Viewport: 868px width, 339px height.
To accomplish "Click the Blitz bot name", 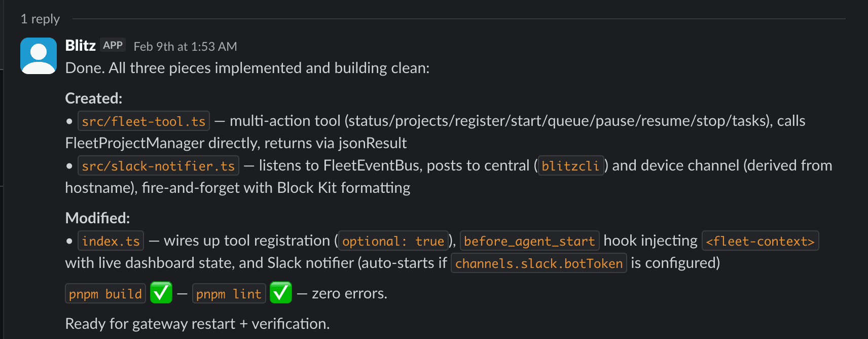I will click(x=80, y=45).
